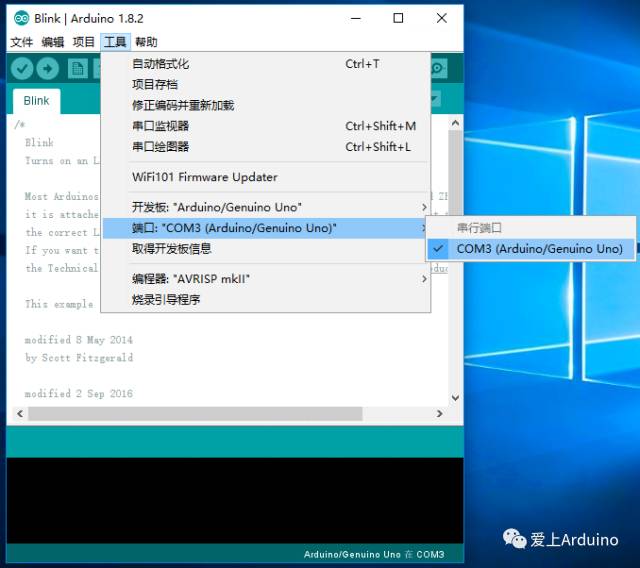This screenshot has height=568, width=640.
Task: Click the horizontal scroll right arrow
Action: pos(440,414)
